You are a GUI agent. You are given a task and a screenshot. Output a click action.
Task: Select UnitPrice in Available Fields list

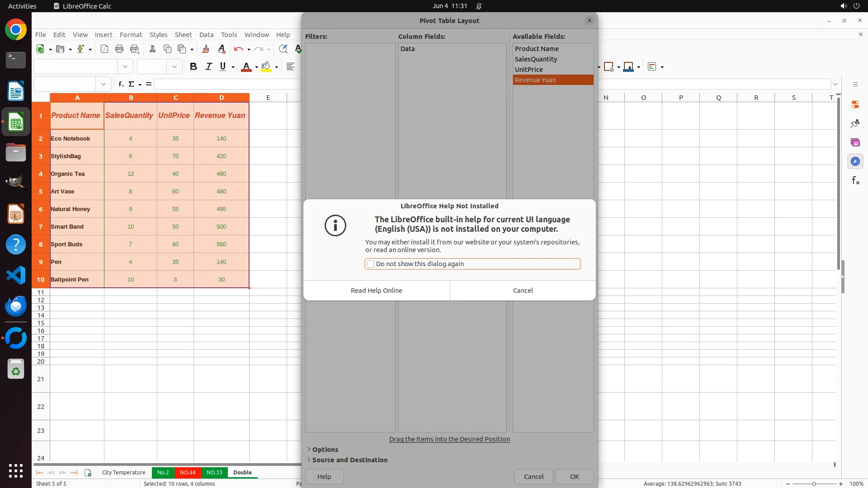click(529, 70)
